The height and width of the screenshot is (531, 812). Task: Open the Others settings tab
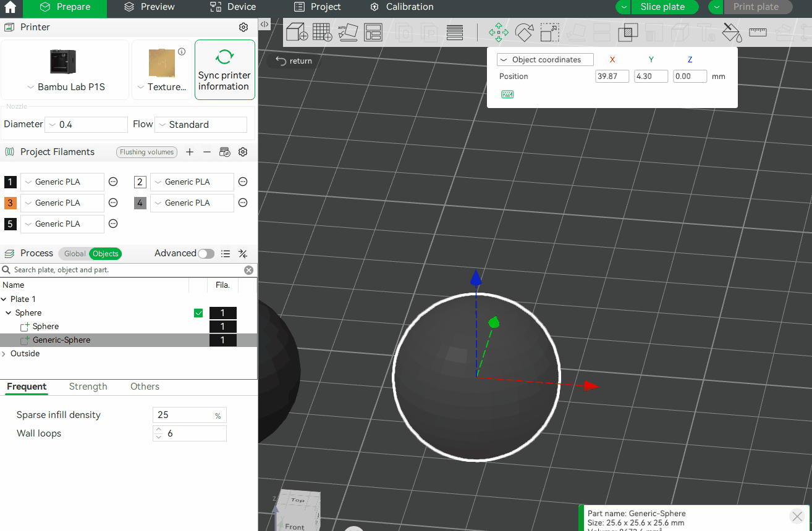coord(145,387)
